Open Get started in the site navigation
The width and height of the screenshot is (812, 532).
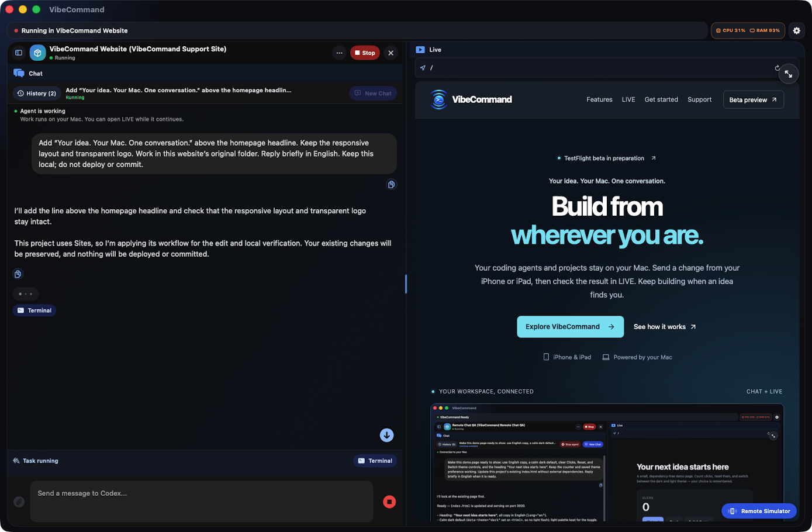(661, 99)
